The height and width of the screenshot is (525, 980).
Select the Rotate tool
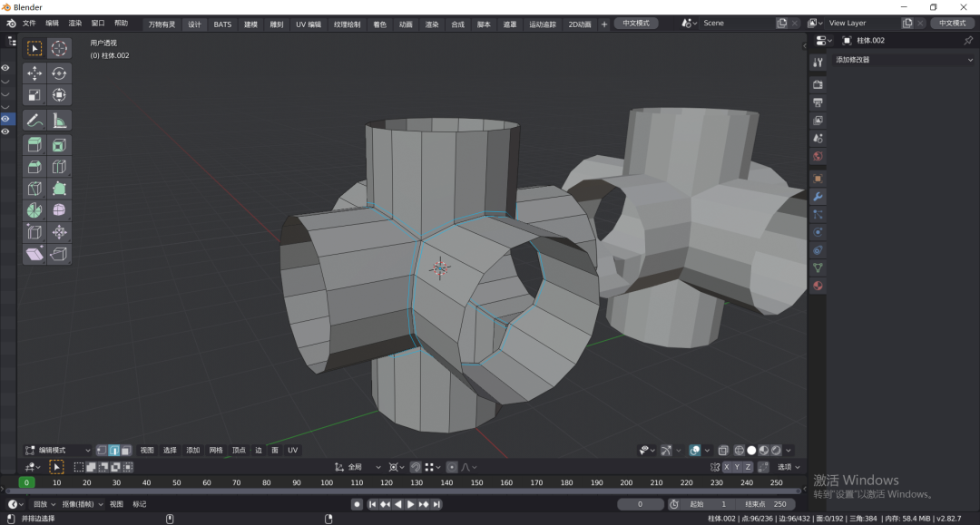pyautogui.click(x=59, y=73)
